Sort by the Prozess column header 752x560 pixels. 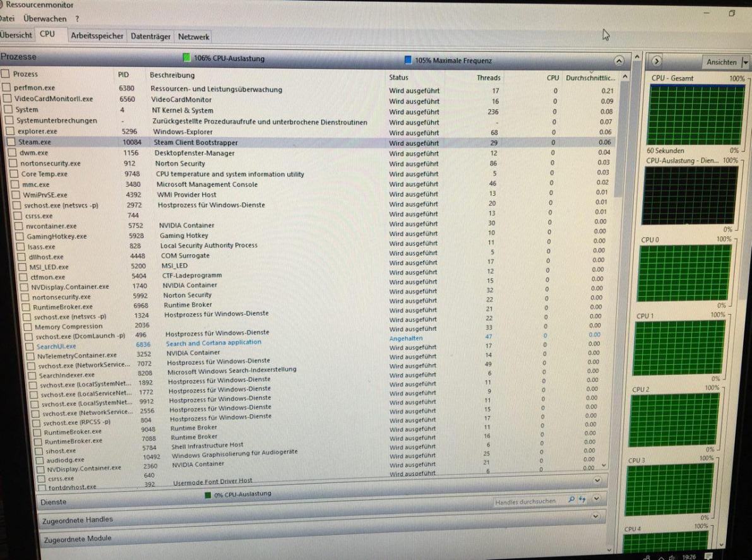click(25, 74)
